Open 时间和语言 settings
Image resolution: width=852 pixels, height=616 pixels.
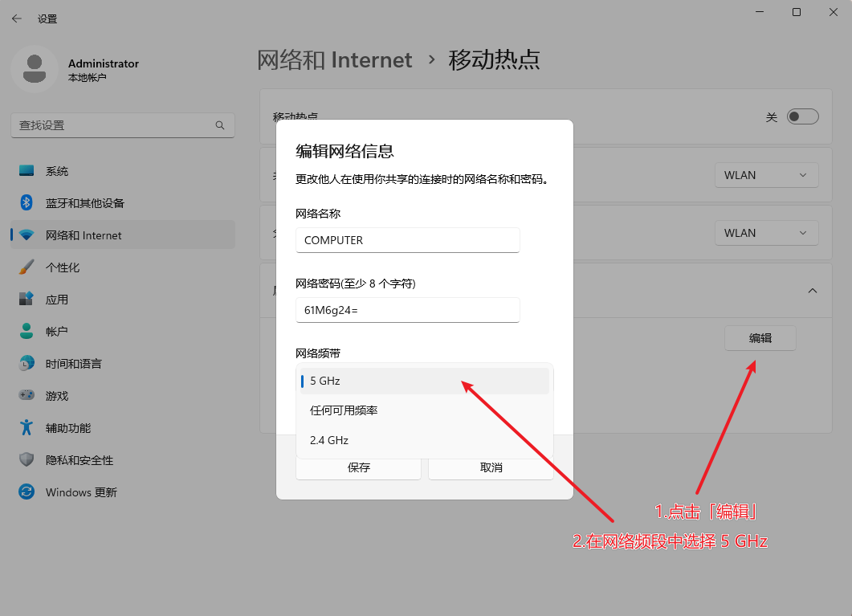click(x=123, y=363)
